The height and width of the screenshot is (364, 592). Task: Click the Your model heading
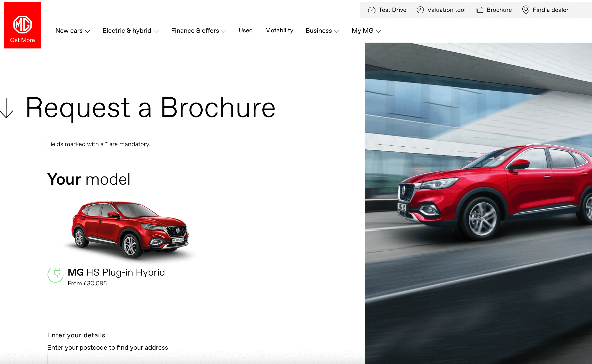89,179
